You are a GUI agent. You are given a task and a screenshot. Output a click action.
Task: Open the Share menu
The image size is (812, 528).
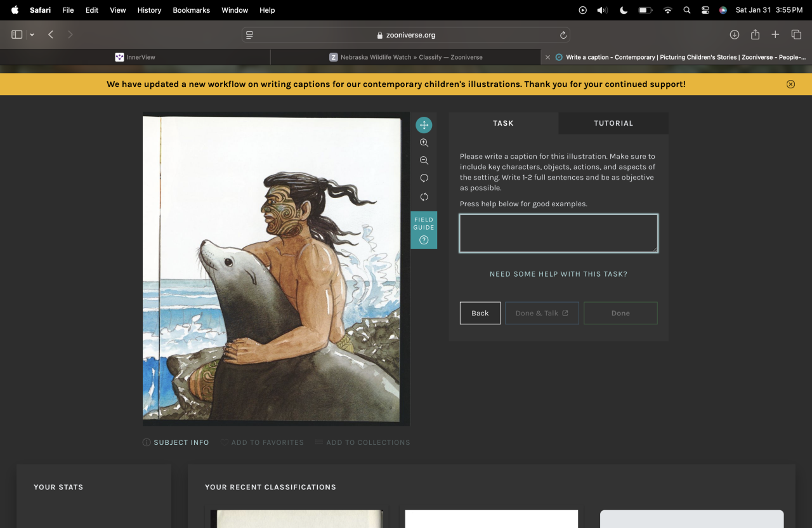755,35
